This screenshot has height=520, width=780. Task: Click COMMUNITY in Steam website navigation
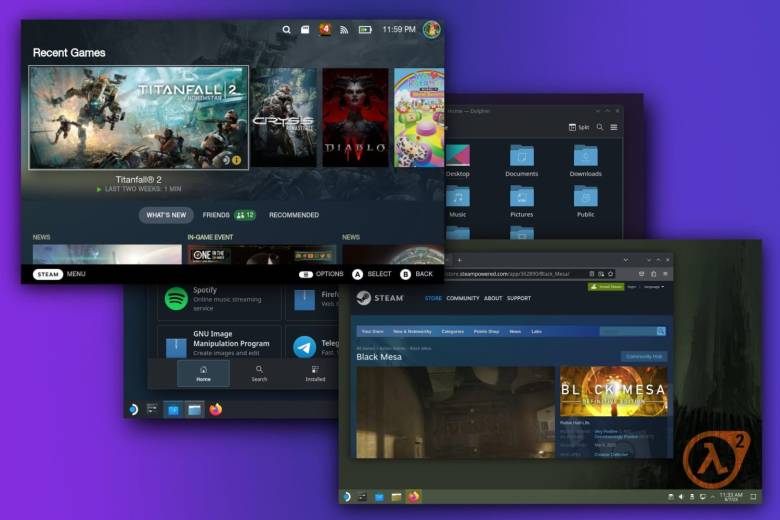[463, 298]
